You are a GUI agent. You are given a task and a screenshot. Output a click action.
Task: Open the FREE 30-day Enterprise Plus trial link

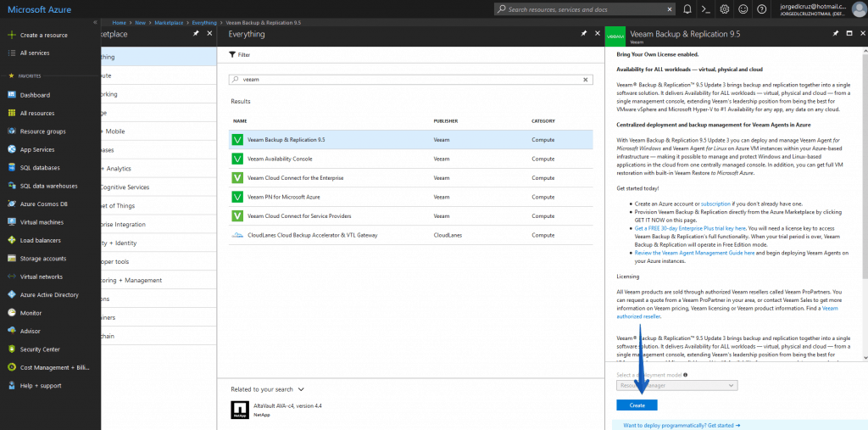pyautogui.click(x=690, y=228)
